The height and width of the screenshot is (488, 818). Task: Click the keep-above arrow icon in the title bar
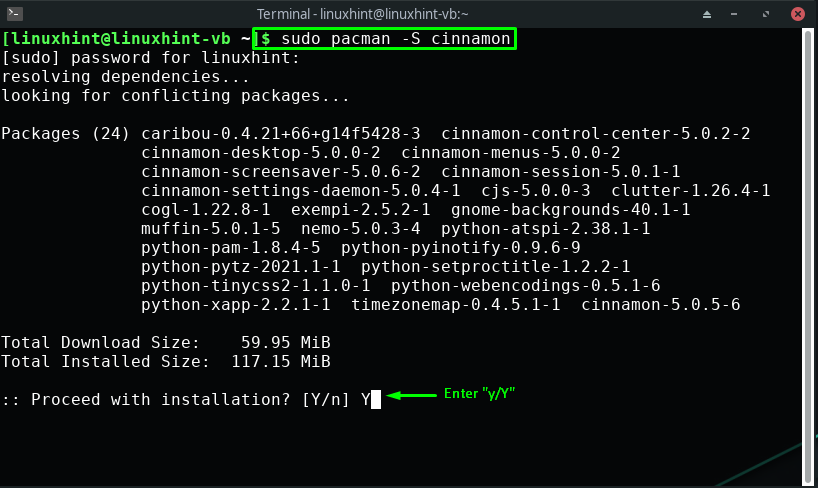pyautogui.click(x=707, y=14)
